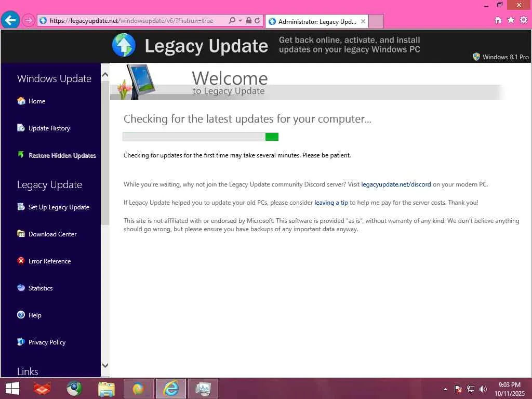
Task: Click the Home sidebar icon
Action: [21, 101]
